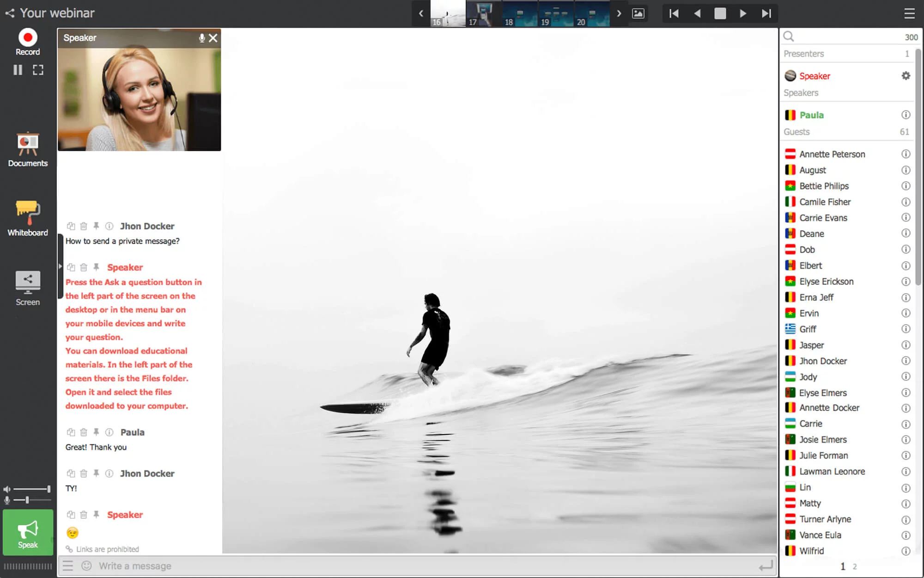Switch to chat page 2
The height and width of the screenshot is (578, 924).
click(855, 566)
